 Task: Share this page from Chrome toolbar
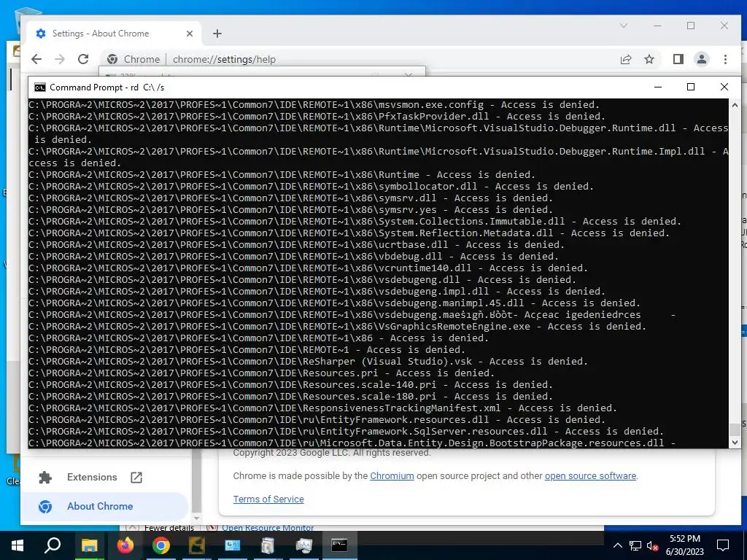[625, 59]
